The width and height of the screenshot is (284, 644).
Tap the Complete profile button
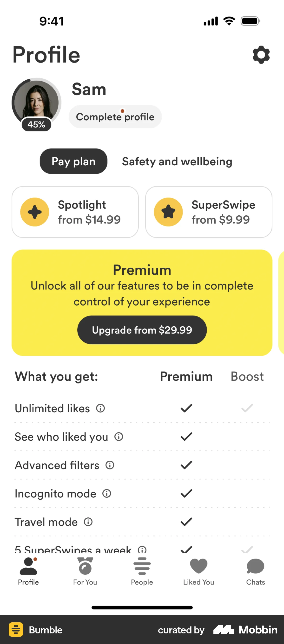coord(115,116)
